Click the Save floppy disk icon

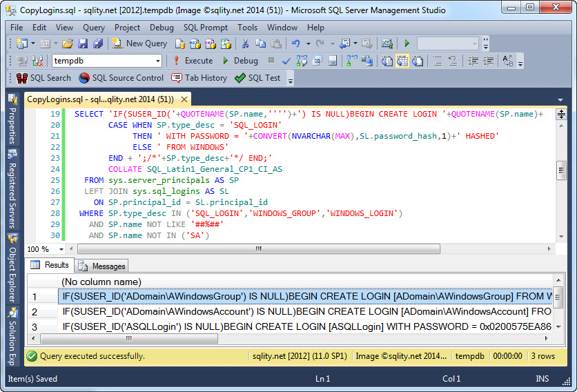click(x=83, y=43)
